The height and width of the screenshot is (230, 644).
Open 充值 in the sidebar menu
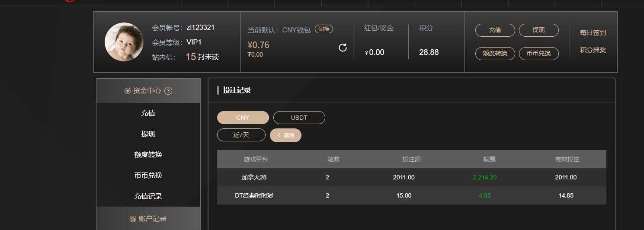tap(148, 113)
